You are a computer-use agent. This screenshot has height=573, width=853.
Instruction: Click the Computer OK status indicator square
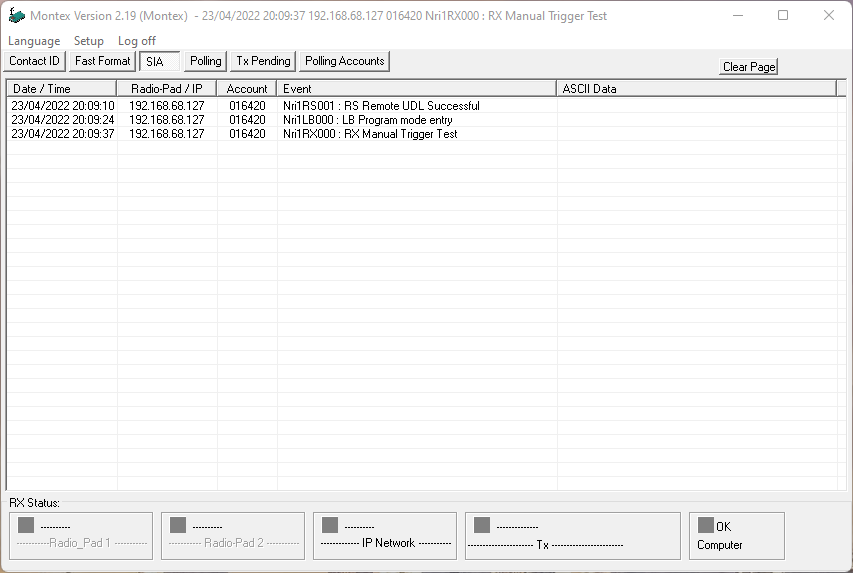706,525
